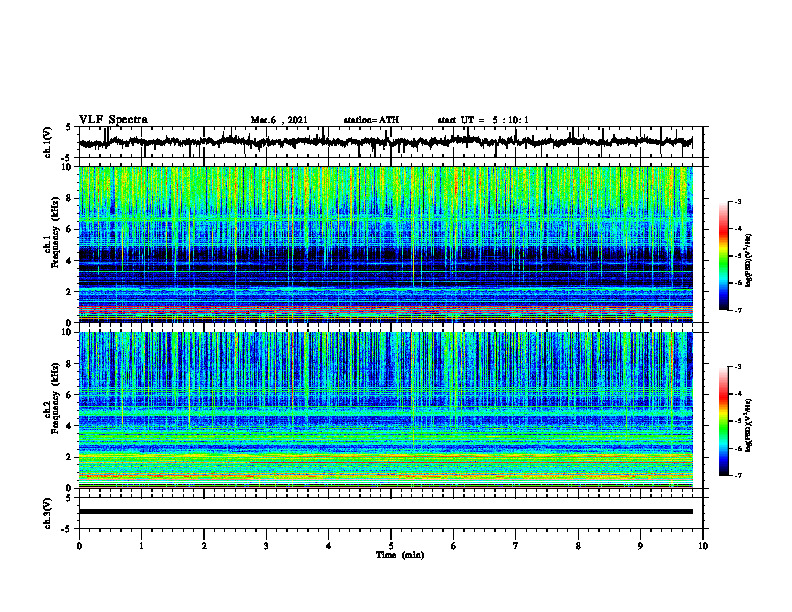Click the "Time (min)" axis label
This screenshot has height=612, width=792.
click(400, 555)
